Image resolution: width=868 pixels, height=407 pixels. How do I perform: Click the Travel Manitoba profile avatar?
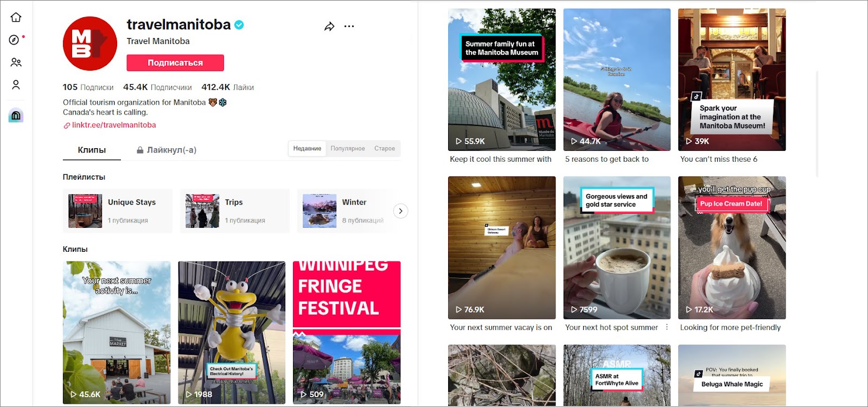coord(90,43)
